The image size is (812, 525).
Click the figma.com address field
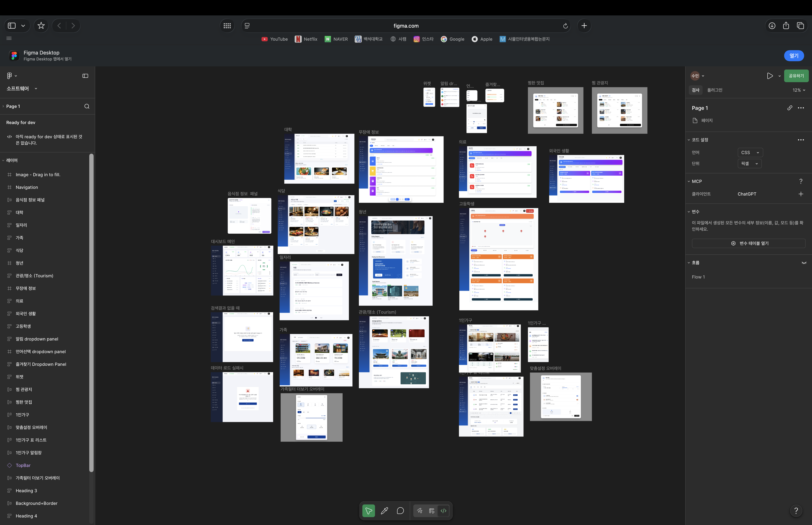405,25
